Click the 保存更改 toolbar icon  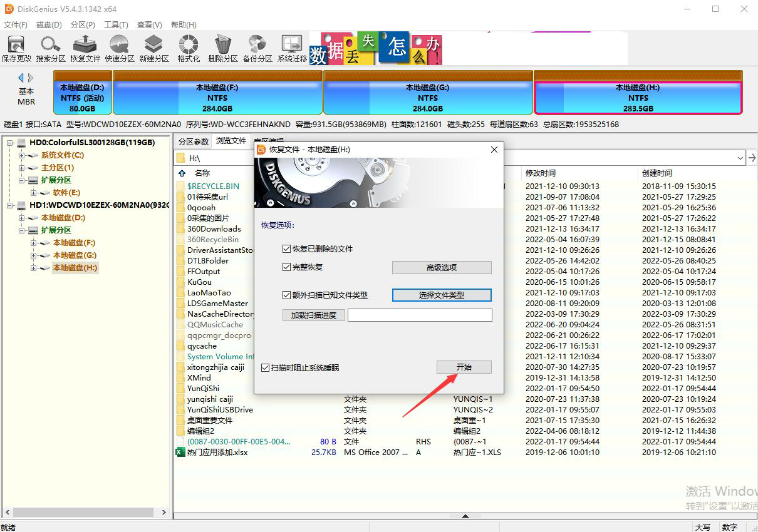(16, 49)
